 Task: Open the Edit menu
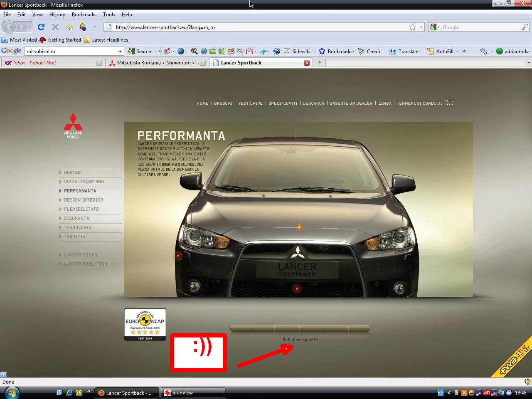pos(22,15)
